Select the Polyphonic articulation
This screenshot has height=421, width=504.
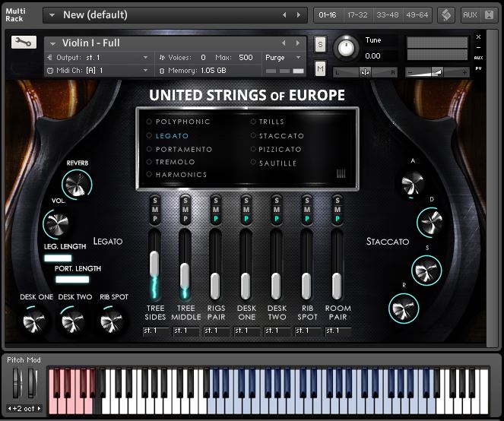(182, 122)
